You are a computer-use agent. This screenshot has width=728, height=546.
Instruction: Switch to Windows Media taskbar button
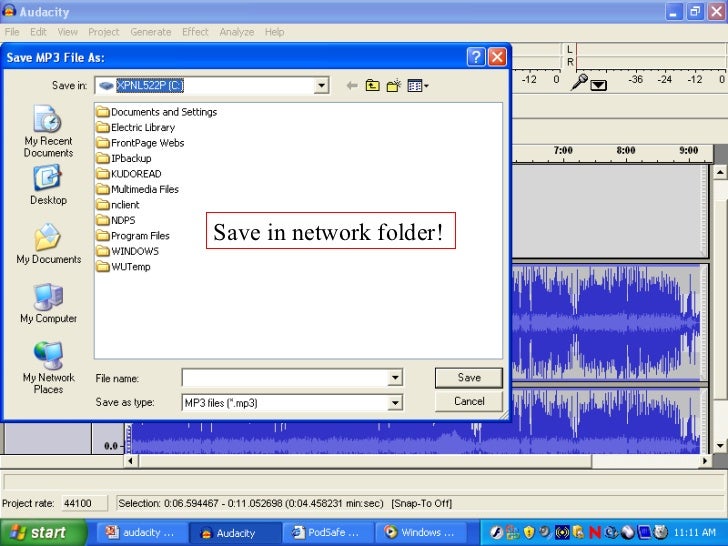pos(421,533)
